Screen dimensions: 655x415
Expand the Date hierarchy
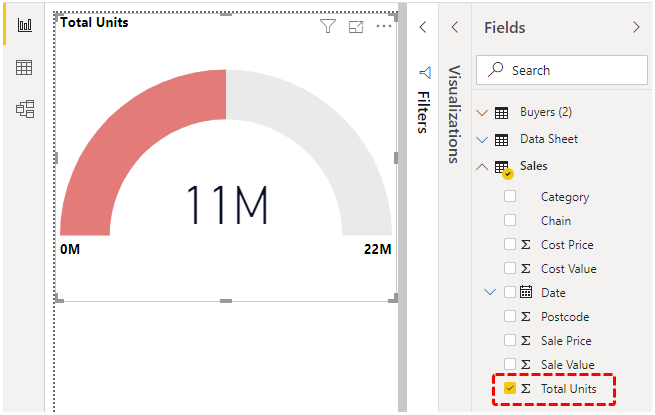click(x=490, y=293)
